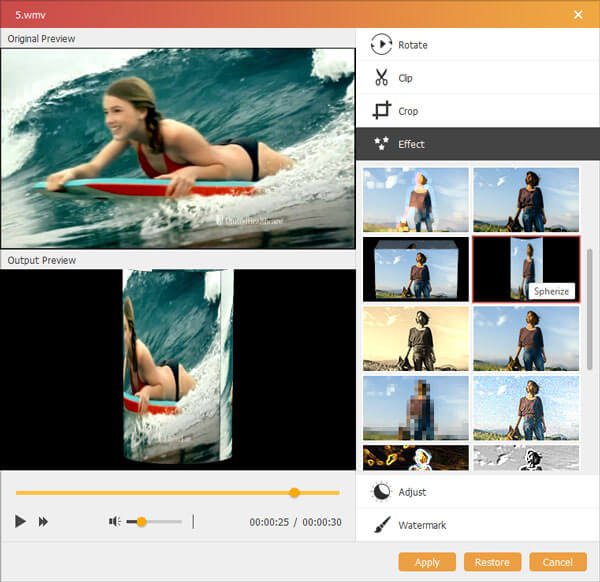
Task: Expand the Adjust section
Action: click(x=412, y=492)
